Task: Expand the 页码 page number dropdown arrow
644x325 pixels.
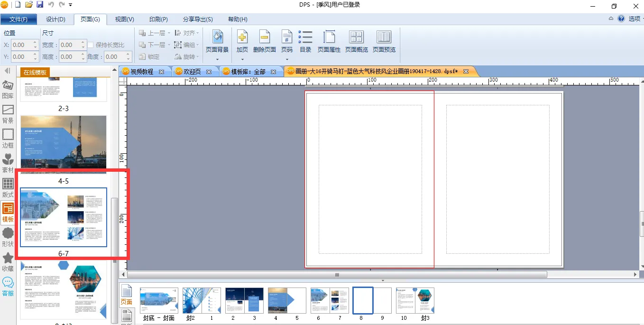Action: pos(287,59)
